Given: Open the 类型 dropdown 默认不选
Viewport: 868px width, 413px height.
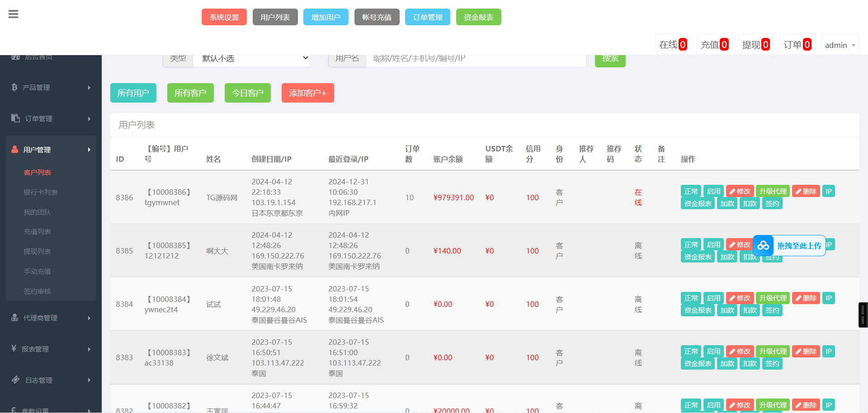Looking at the screenshot, I should [x=252, y=59].
